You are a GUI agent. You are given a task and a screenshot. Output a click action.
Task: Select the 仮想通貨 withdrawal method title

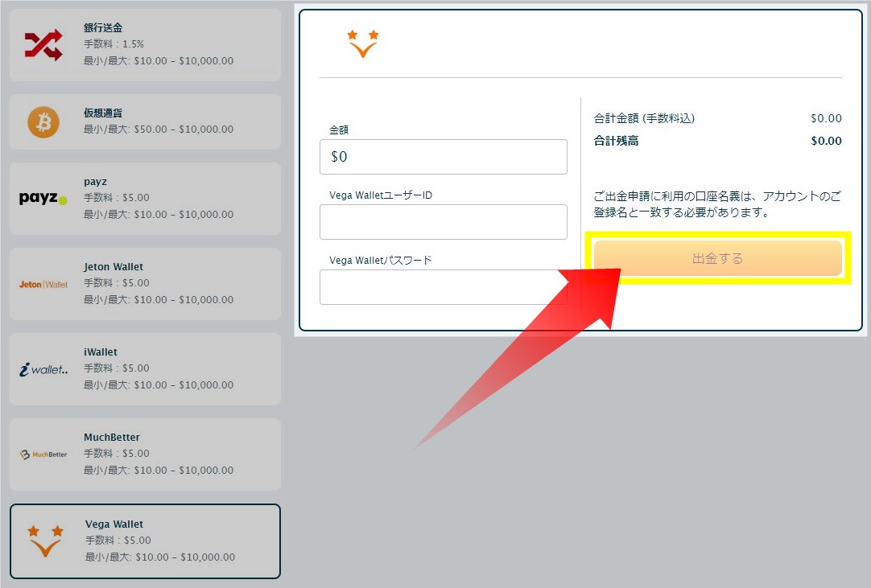[x=103, y=113]
